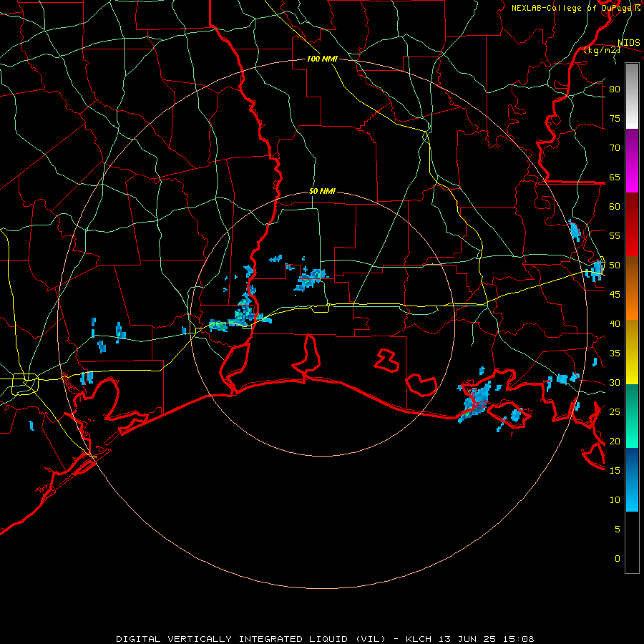
Task: Click the (kg/m2) units label
Action: (602, 50)
